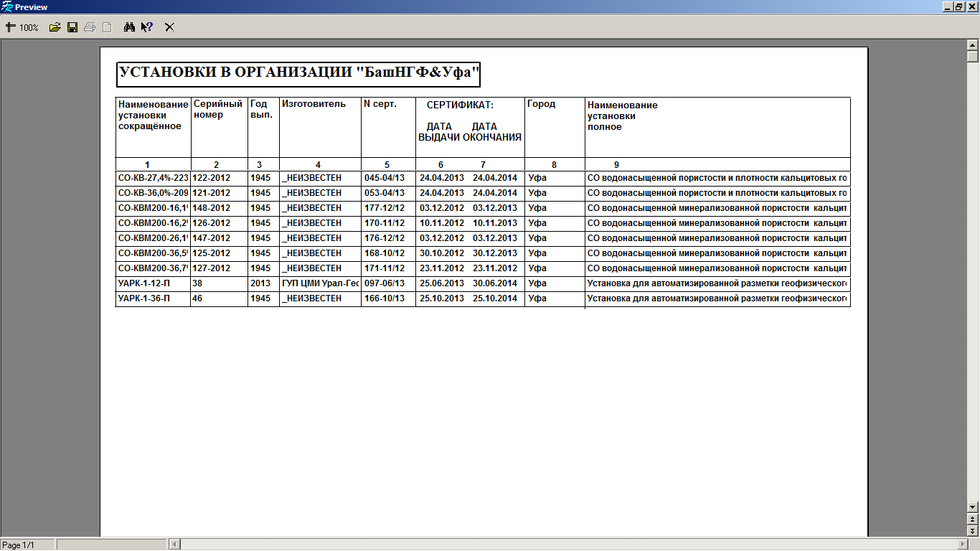Click end date 25.10.2014
The height and width of the screenshot is (551, 980).
[x=495, y=298]
